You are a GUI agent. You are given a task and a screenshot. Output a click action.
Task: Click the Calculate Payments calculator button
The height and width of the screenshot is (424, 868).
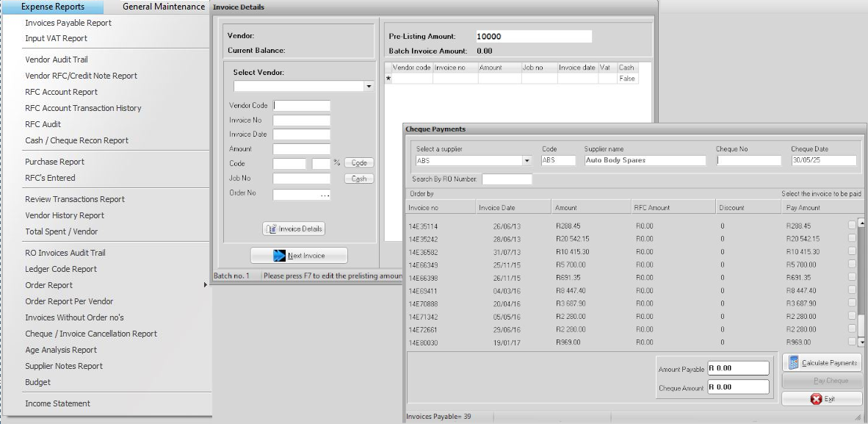click(x=822, y=362)
